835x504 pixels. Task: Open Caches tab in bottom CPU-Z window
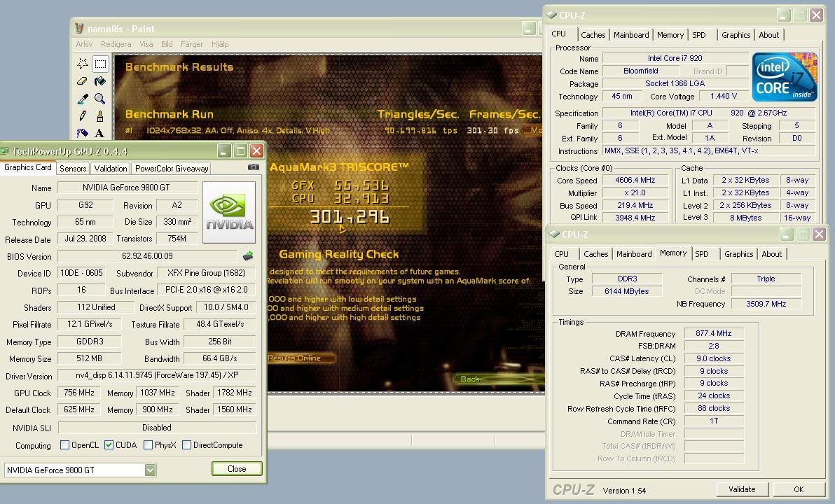coord(596,254)
